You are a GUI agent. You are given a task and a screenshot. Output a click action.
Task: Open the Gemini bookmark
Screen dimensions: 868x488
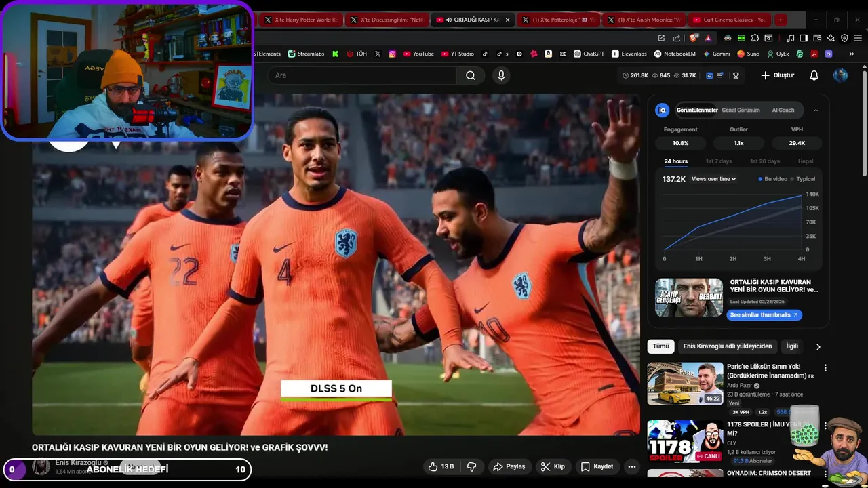717,54
